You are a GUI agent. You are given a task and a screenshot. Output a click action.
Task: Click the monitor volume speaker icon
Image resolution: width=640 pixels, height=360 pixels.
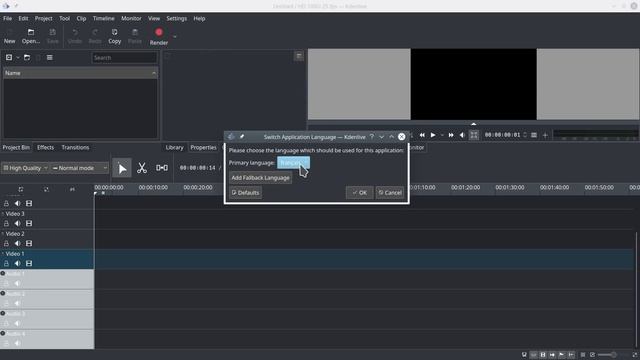coord(462,135)
